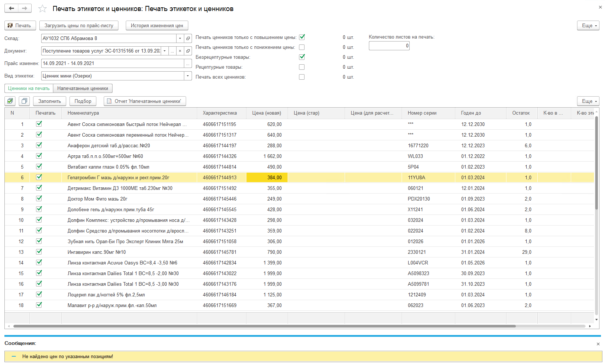This screenshot has height=364, width=605.
Task: Uncheck all rows using the empty boxes icon
Action: [24, 101]
